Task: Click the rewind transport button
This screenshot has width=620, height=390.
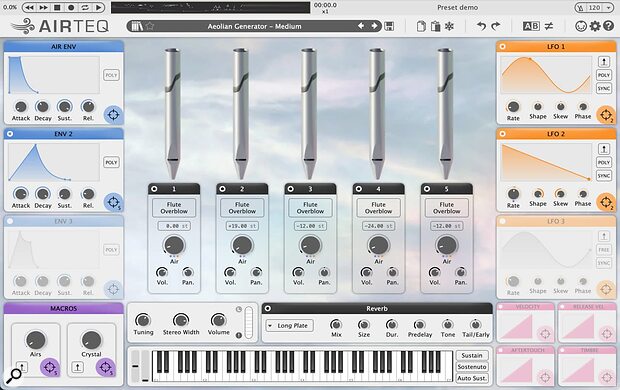Action: pyautogui.click(x=29, y=8)
